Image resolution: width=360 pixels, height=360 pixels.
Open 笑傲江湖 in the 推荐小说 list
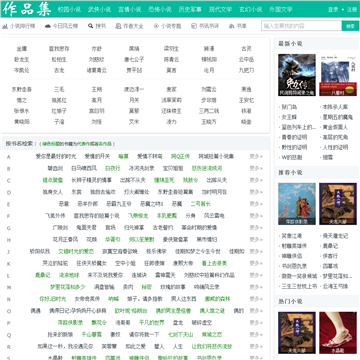(x=292, y=236)
